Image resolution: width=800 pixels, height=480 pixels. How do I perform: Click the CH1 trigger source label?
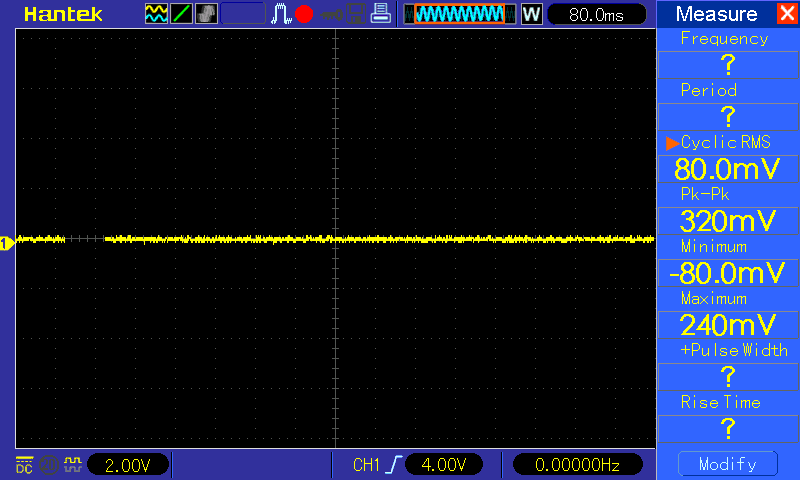366,465
